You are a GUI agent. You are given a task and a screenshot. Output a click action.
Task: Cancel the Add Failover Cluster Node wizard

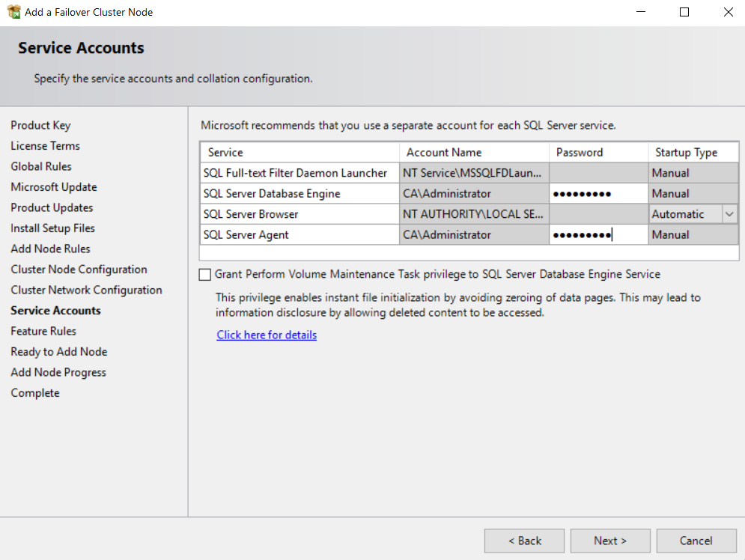point(696,541)
